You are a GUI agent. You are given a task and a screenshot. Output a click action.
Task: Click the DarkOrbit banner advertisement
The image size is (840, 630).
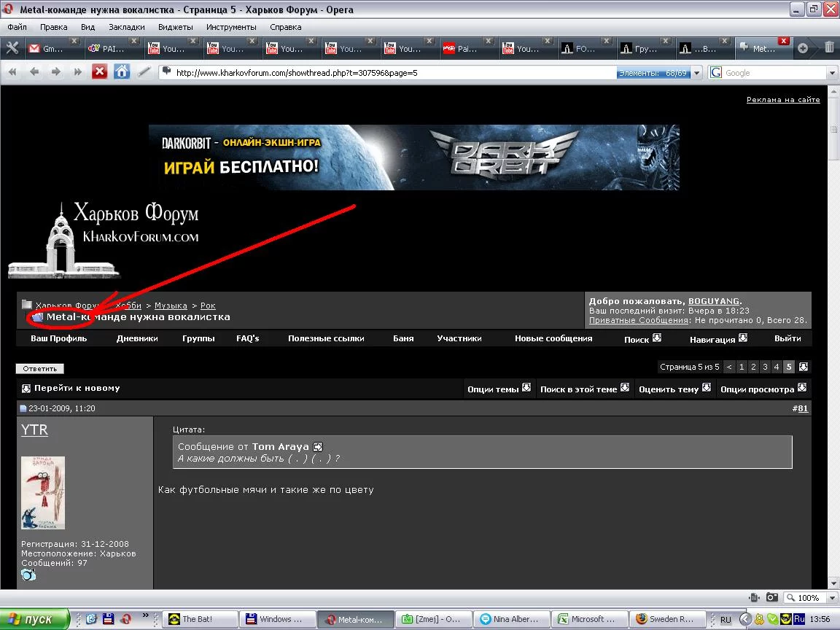pyautogui.click(x=413, y=157)
